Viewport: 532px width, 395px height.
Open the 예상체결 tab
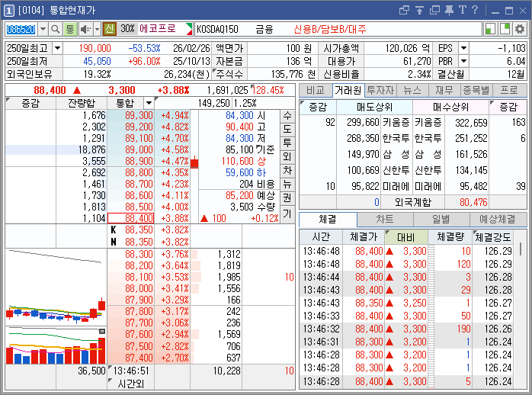(x=498, y=220)
